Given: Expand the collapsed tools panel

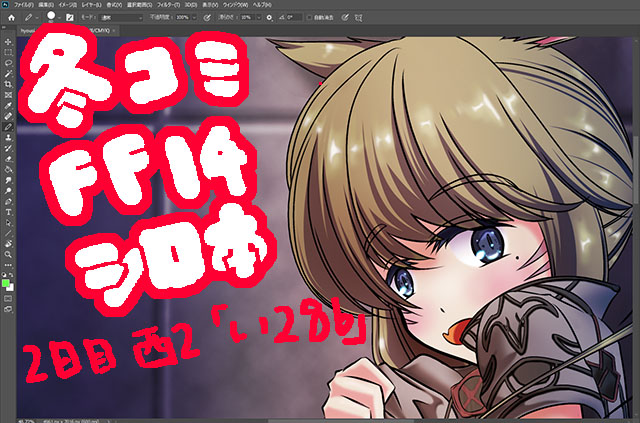Looking at the screenshot, I should pos(4,27).
